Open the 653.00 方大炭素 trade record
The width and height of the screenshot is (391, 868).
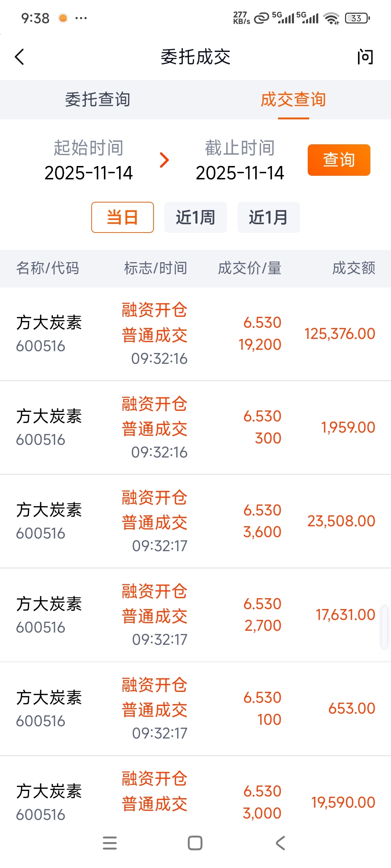point(195,709)
